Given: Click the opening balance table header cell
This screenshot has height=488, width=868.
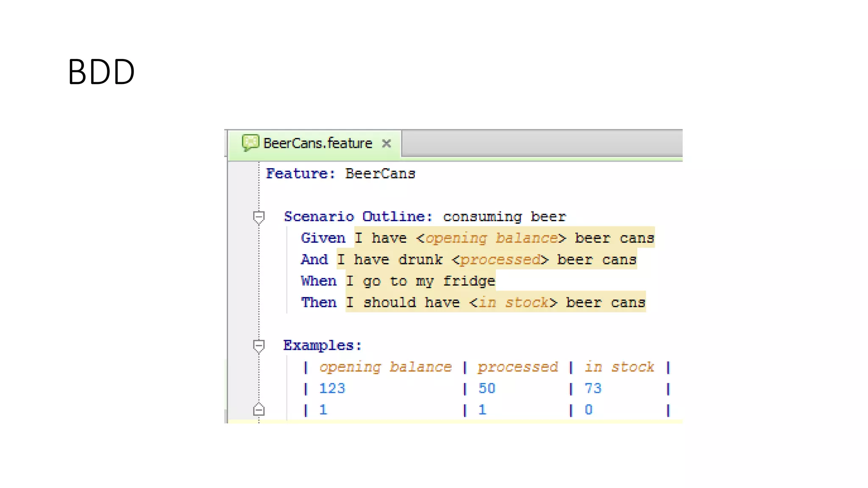Looking at the screenshot, I should click(385, 367).
